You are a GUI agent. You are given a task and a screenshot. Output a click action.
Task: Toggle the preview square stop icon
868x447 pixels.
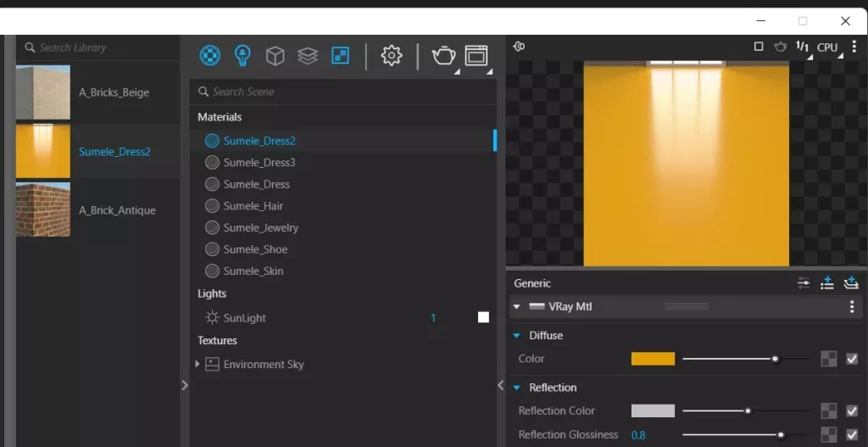coord(759,47)
